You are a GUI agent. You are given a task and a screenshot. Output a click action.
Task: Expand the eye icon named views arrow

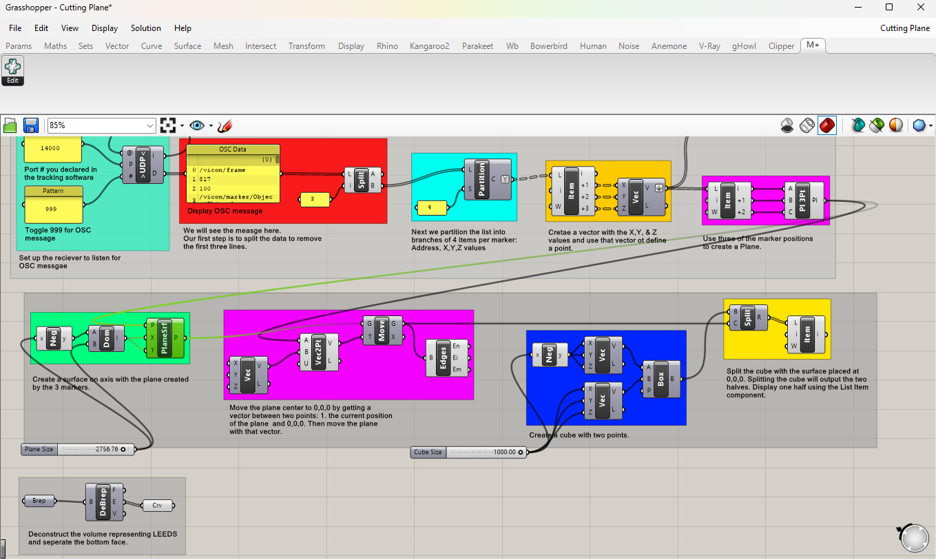pyautogui.click(x=211, y=125)
